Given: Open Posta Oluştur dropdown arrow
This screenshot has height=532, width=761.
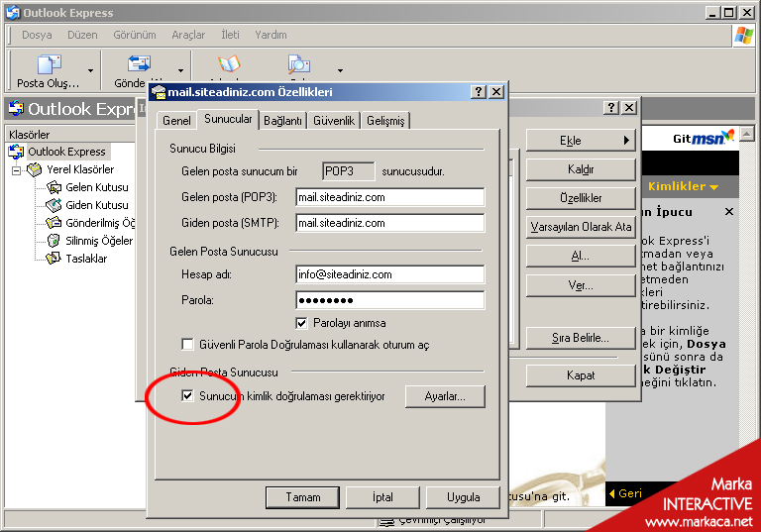Looking at the screenshot, I should [90, 71].
